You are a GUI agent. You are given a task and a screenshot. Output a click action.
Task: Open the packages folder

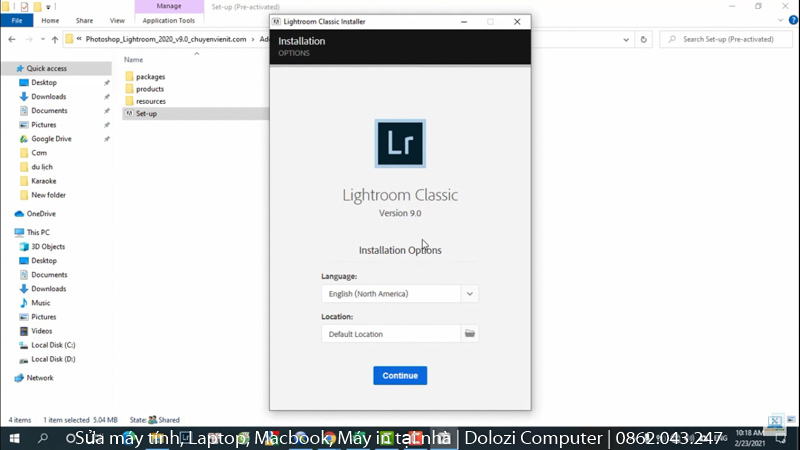click(150, 76)
